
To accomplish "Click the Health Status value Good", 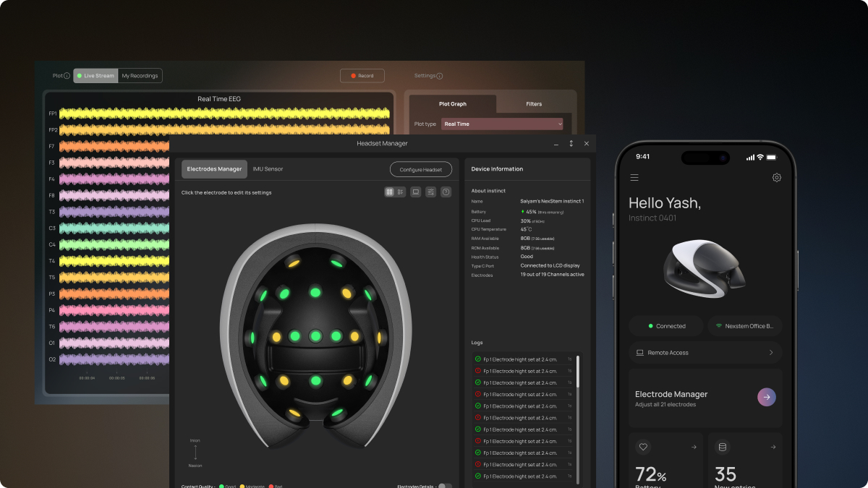I will pyautogui.click(x=527, y=257).
